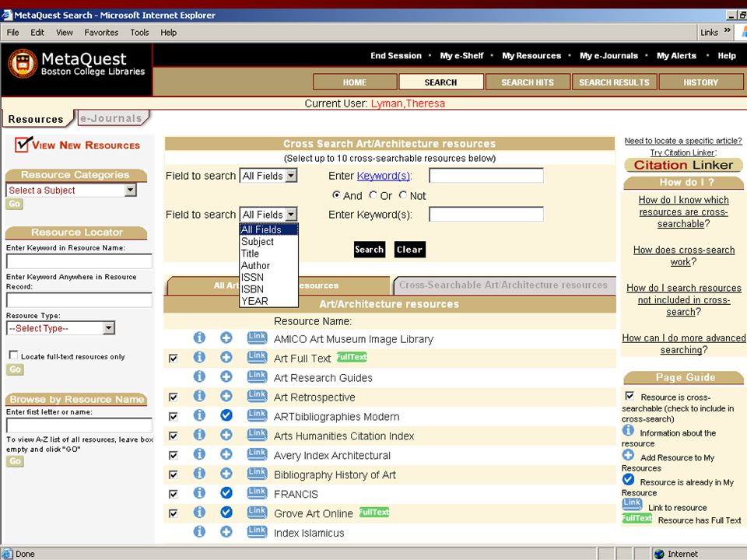
Task: Add Arts Humanities Citation Index to My Resources
Action: tap(226, 435)
